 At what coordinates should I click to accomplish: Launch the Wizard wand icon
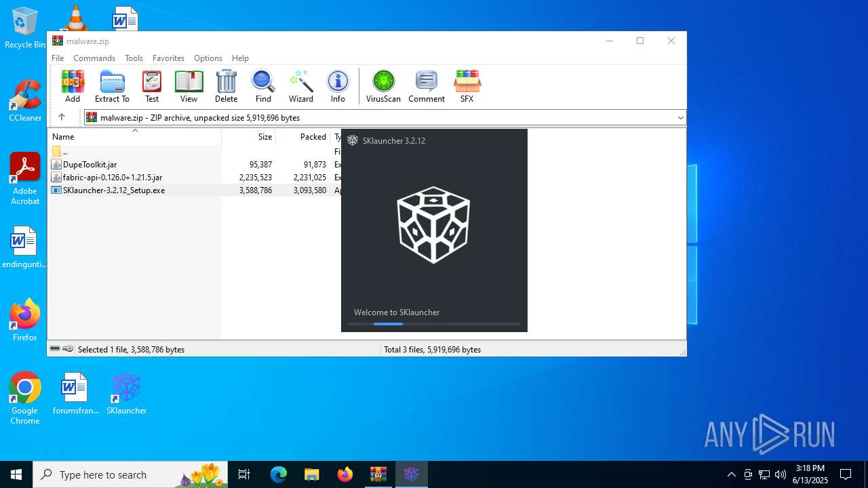(x=301, y=86)
